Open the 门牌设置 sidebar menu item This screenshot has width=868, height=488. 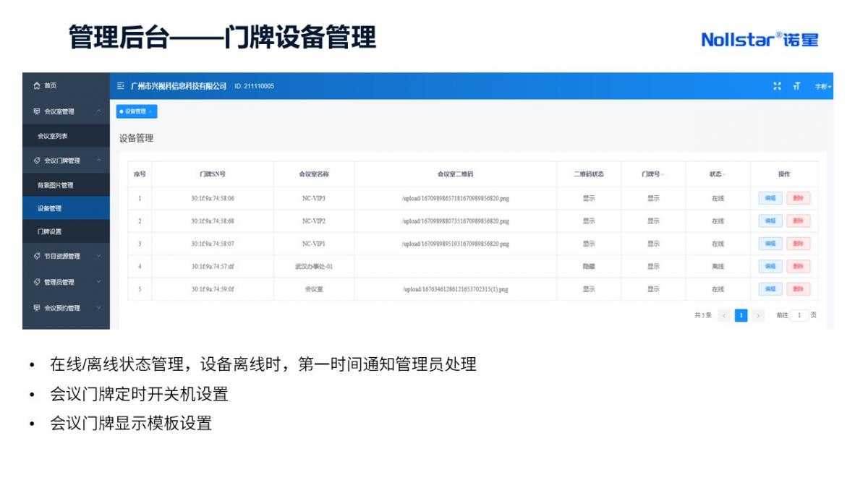point(50,232)
